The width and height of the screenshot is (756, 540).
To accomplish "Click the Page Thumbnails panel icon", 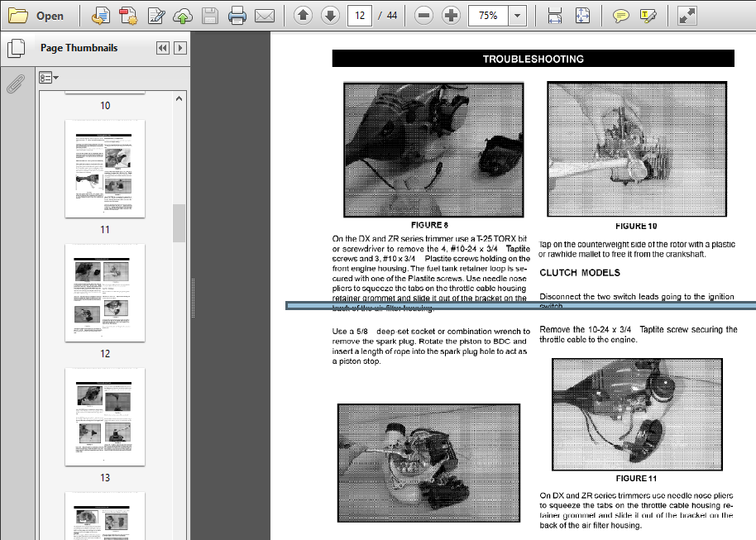I will (x=16, y=48).
